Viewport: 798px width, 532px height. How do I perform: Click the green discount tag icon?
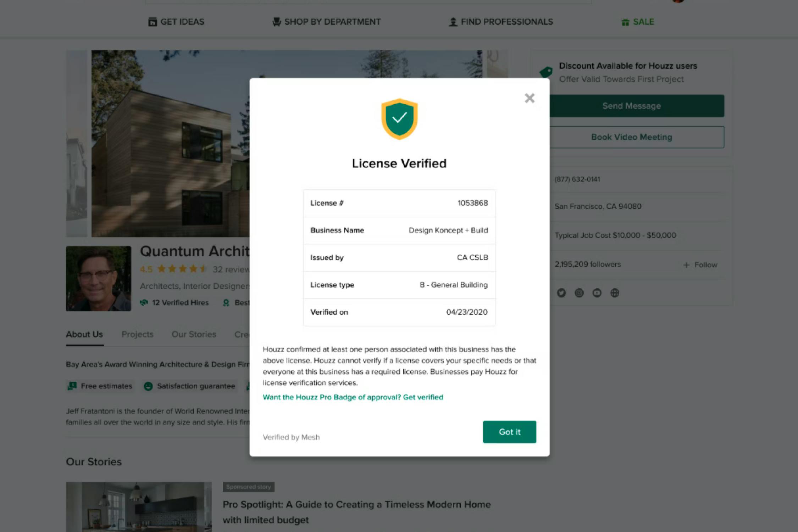(x=545, y=72)
